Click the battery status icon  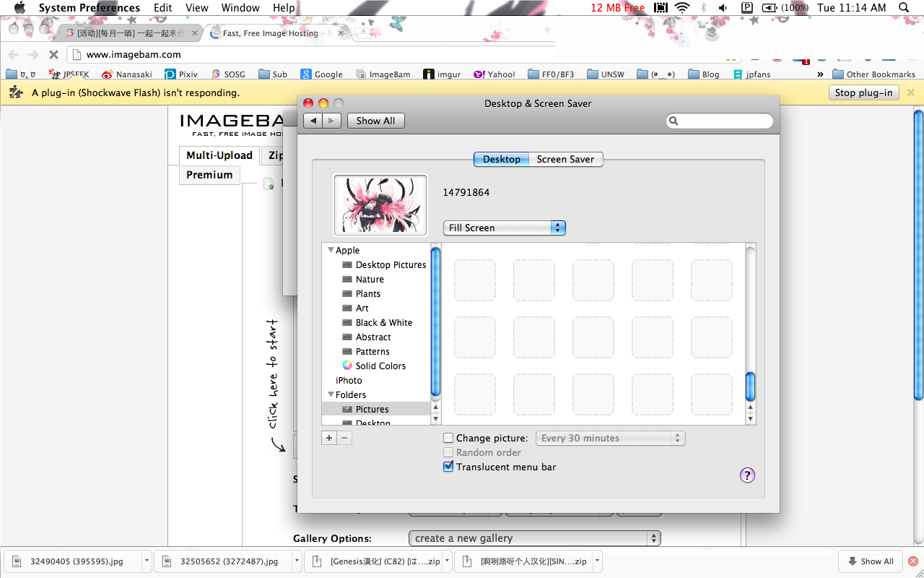[770, 8]
